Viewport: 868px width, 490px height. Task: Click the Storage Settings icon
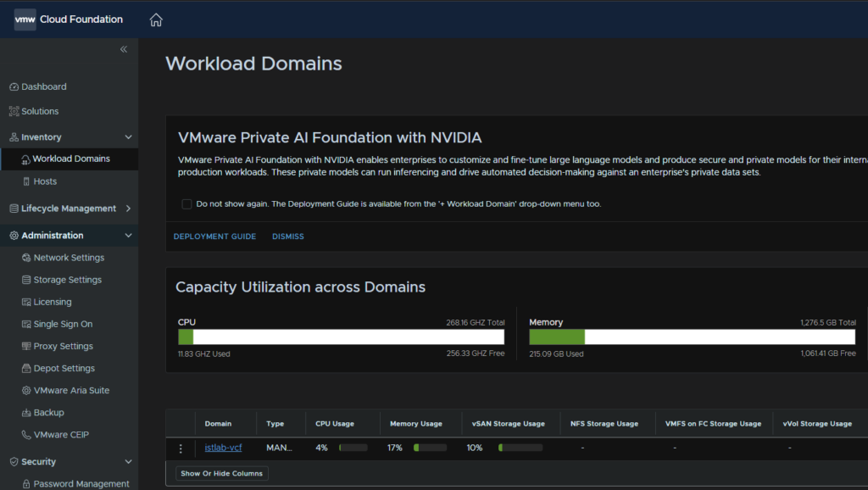click(26, 280)
